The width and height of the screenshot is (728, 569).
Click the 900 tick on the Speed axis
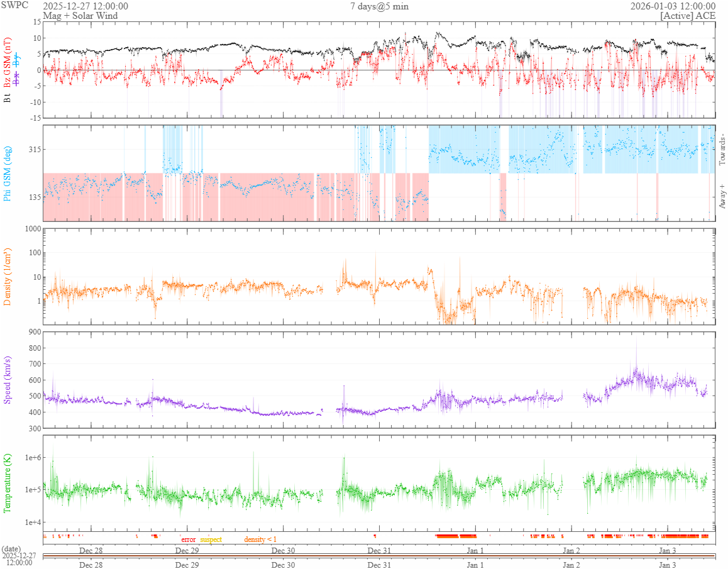point(35,331)
